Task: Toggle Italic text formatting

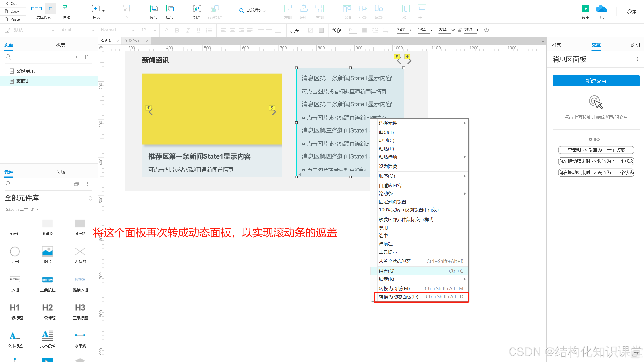Action: coord(188,30)
